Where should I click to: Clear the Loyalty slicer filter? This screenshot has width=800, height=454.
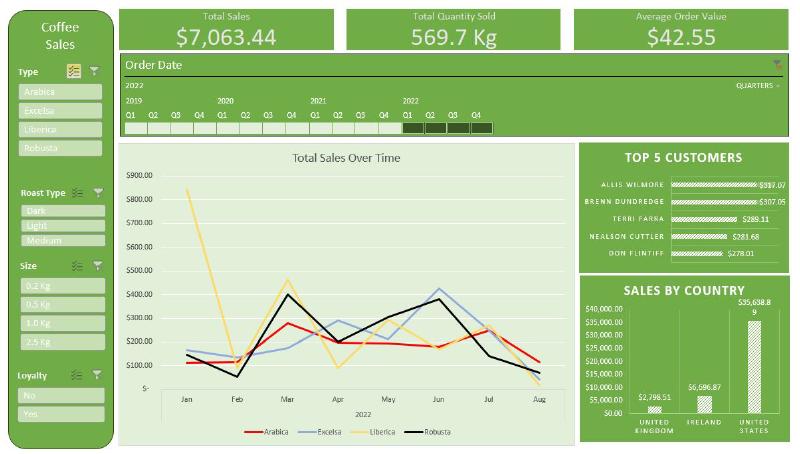98,375
